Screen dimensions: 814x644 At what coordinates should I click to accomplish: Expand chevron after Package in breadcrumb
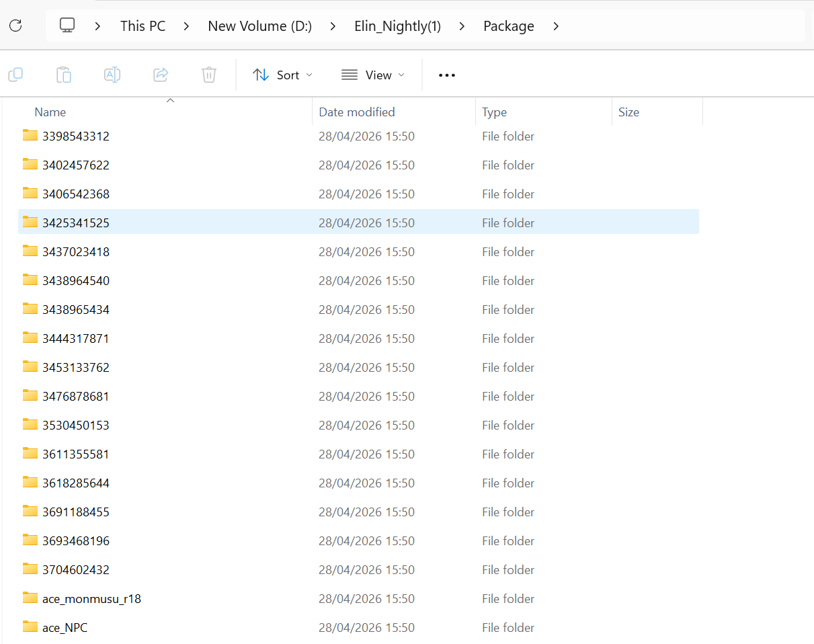(556, 26)
